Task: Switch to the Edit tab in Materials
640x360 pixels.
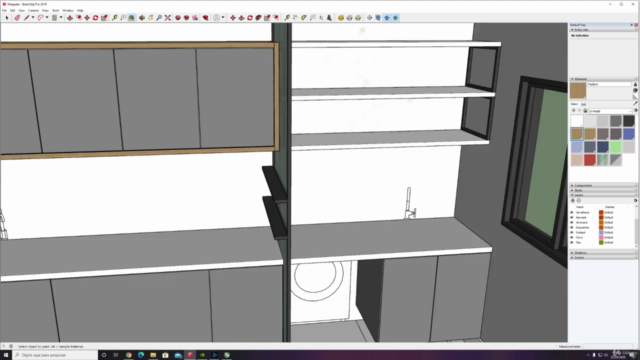Action: click(x=584, y=104)
